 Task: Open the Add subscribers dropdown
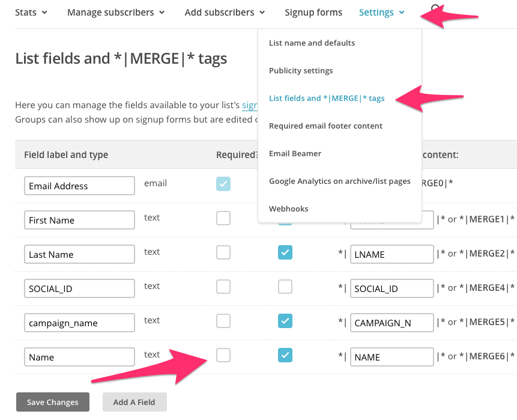[x=225, y=13]
